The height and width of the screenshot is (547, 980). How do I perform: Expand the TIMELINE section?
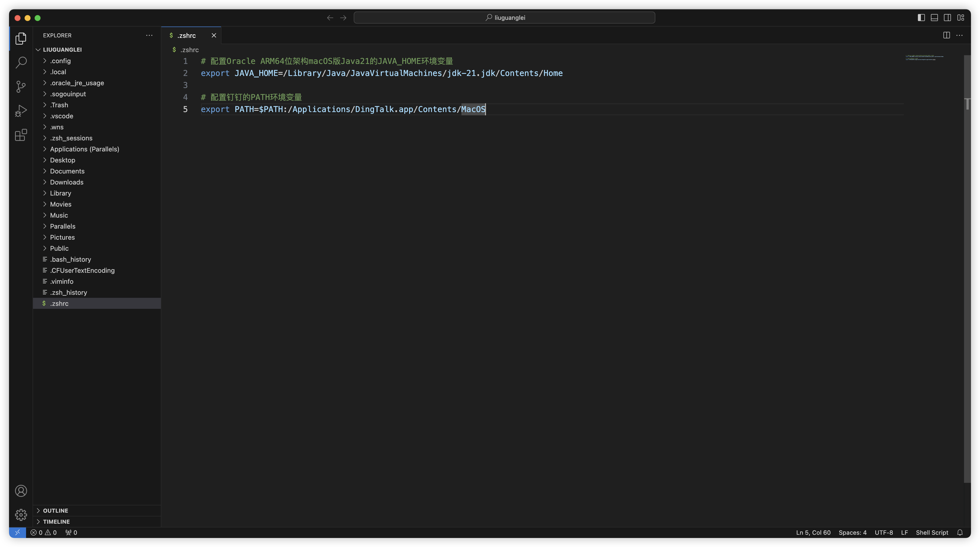(x=56, y=521)
